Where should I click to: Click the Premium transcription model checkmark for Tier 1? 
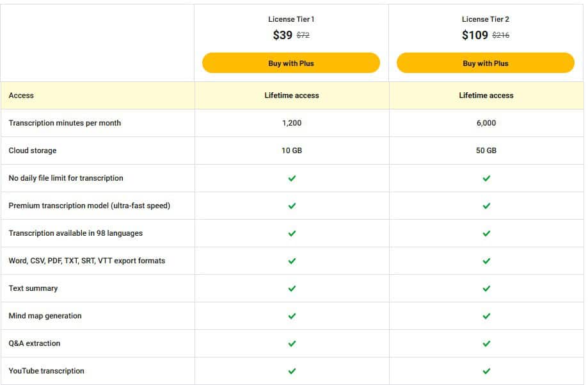292,206
